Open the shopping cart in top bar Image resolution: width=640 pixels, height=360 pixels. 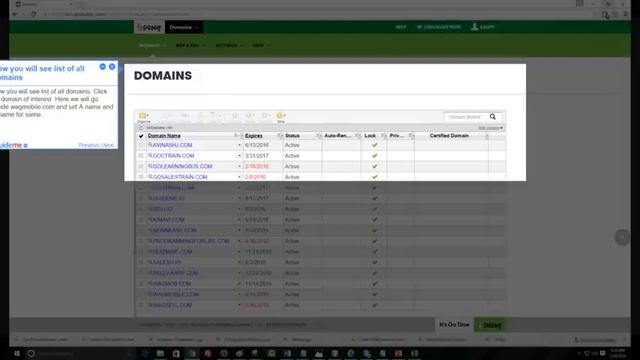[438, 27]
